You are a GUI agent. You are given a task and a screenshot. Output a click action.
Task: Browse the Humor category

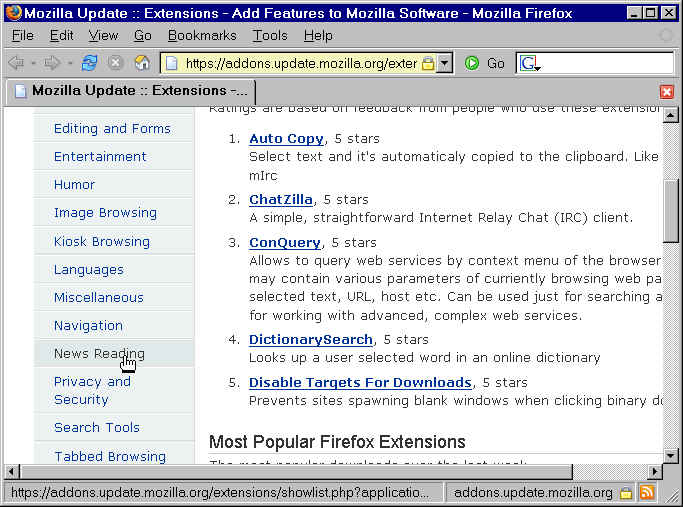tap(74, 185)
